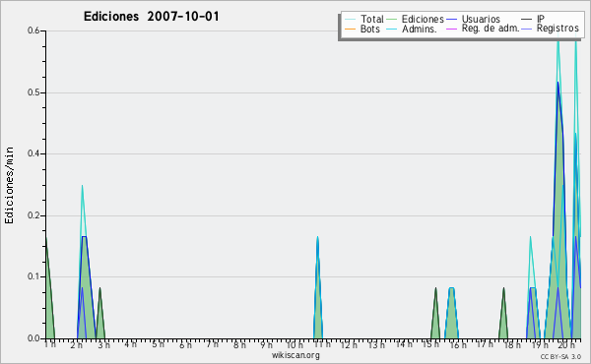Click the 7 h x-axis label

click(212, 343)
